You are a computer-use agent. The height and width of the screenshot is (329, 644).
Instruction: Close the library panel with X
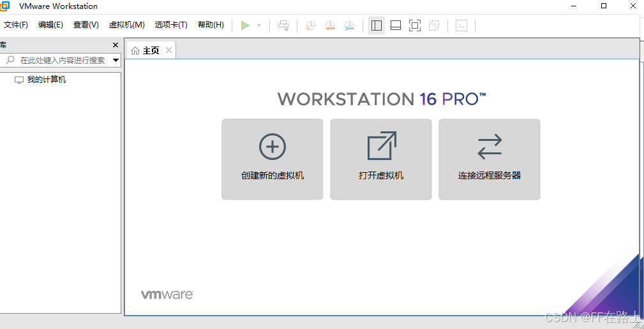[116, 45]
